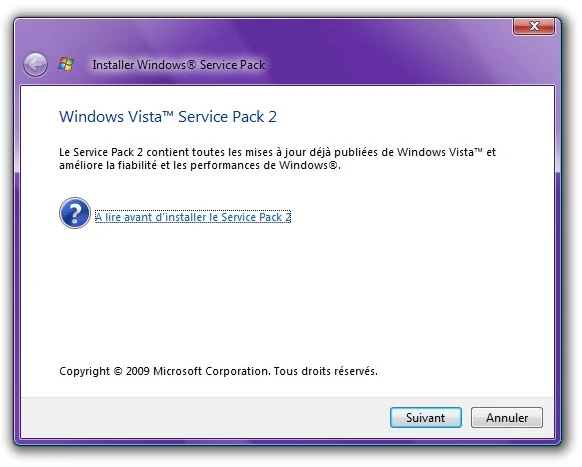
Task: Open the 'A lire avant d'installer' link
Action: pos(193,217)
